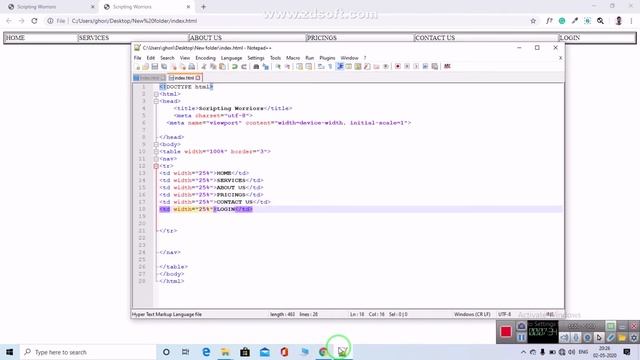This screenshot has height=360, width=640.
Task: Reload the page in Chrome
Action: pyautogui.click(x=34, y=21)
